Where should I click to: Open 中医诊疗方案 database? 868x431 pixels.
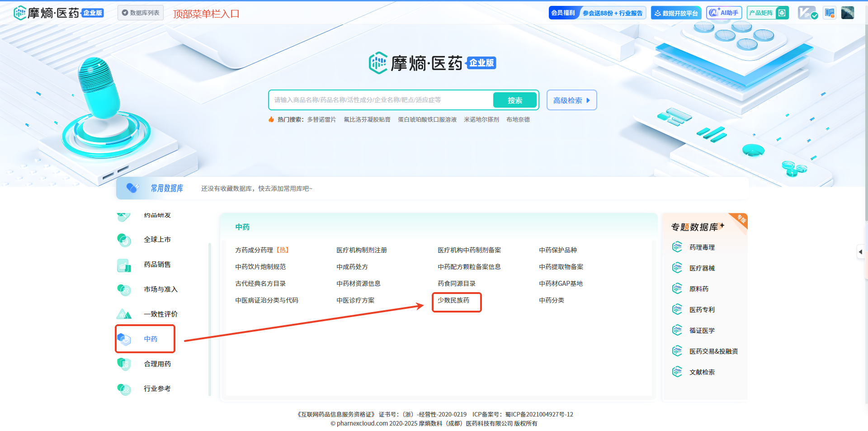[x=355, y=300]
